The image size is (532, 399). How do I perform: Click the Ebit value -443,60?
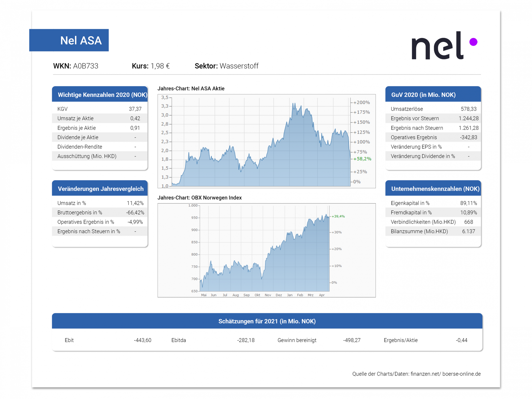(142, 340)
